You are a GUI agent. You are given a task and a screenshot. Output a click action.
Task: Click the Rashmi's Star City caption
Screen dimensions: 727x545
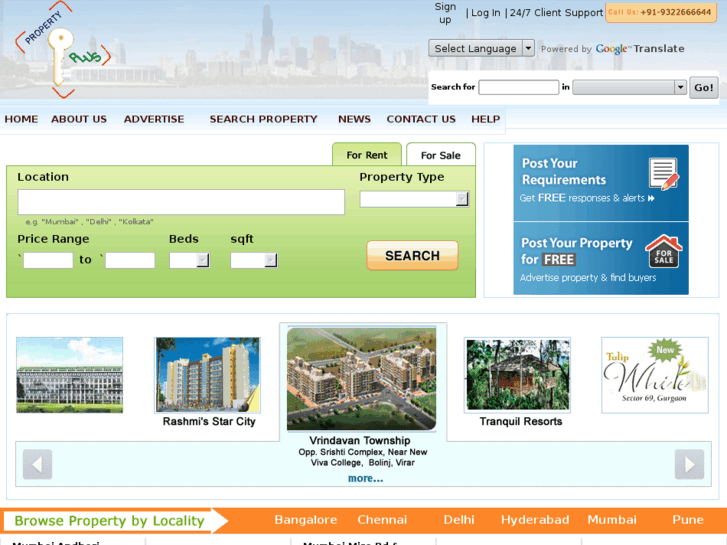[209, 422]
